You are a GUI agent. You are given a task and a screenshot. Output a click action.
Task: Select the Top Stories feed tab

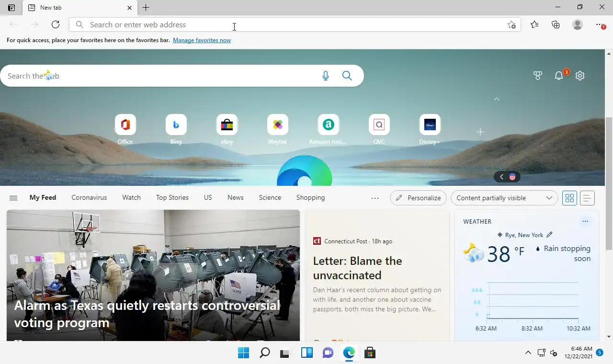tap(172, 197)
